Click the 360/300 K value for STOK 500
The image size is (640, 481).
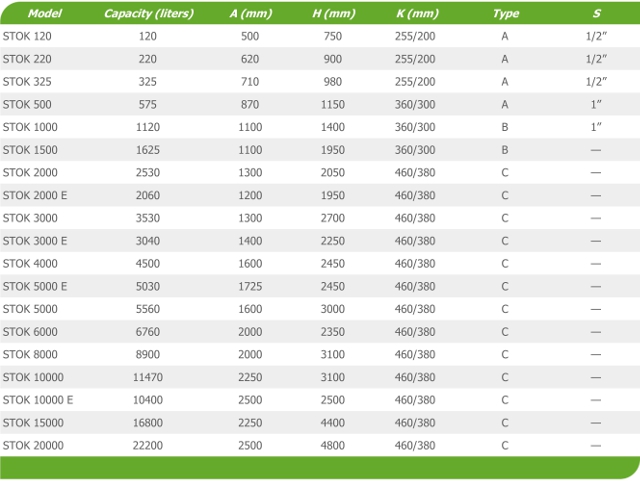[415, 105]
